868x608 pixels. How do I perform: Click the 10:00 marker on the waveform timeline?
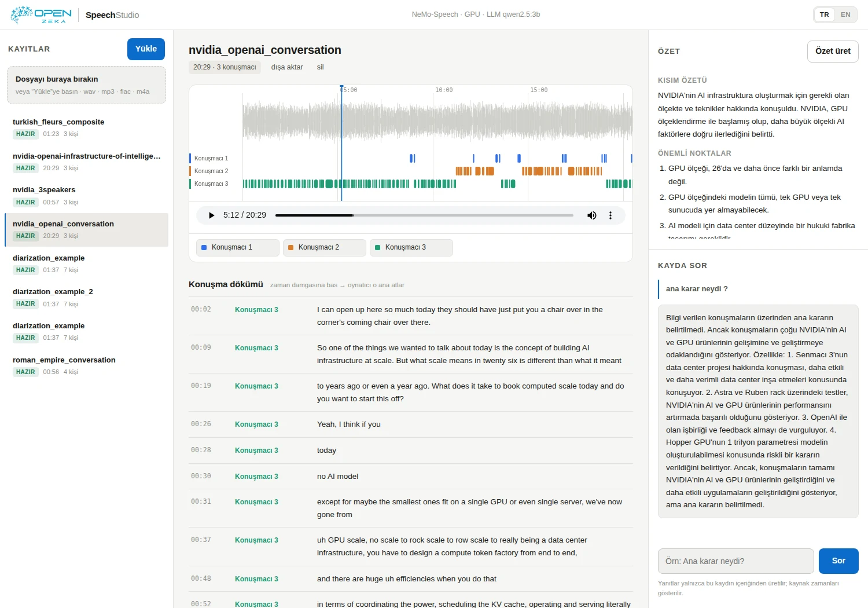click(x=444, y=90)
